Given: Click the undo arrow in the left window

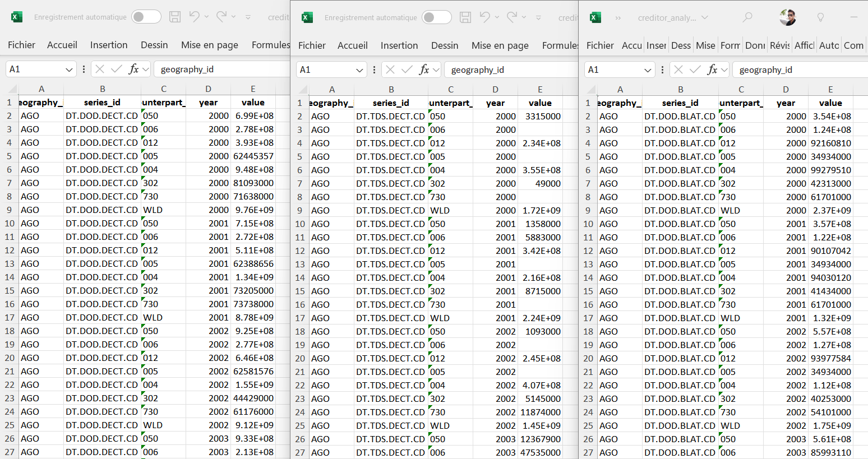Looking at the screenshot, I should (x=194, y=17).
